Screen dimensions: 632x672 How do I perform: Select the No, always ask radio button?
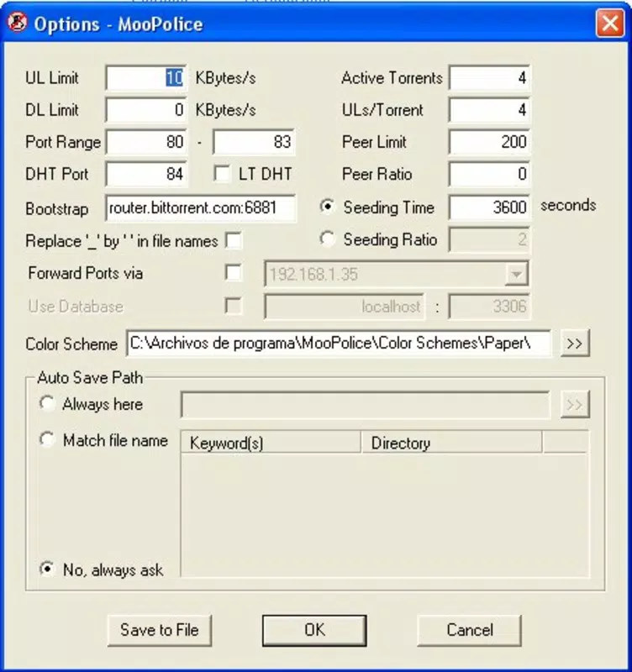click(x=47, y=570)
